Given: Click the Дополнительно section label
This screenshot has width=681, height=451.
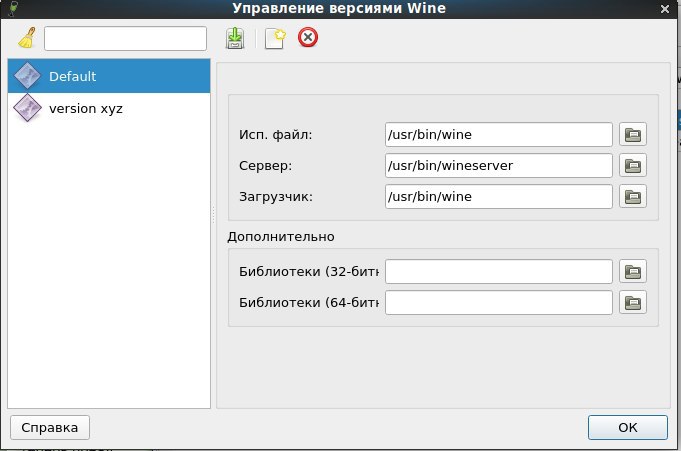Looking at the screenshot, I should click(x=281, y=237).
